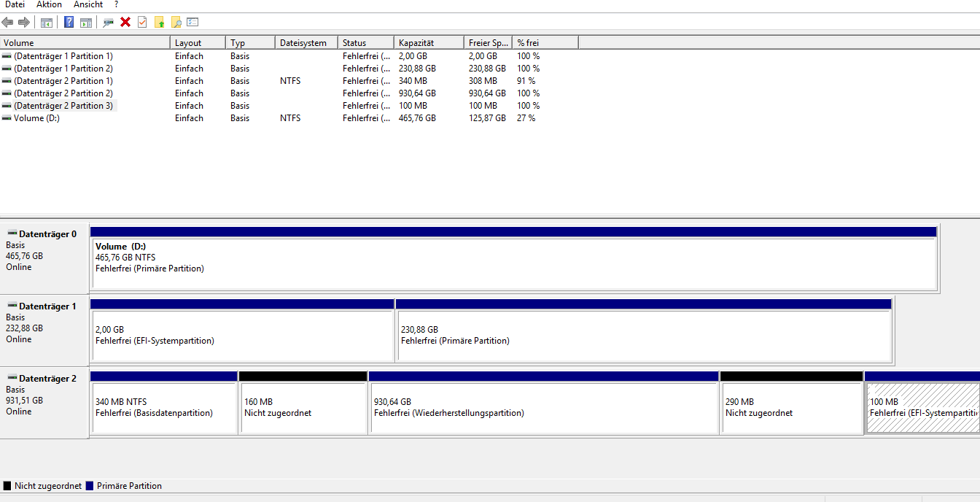The image size is (980, 502).
Task: Open the Datei menu
Action: pyautogui.click(x=16, y=4)
